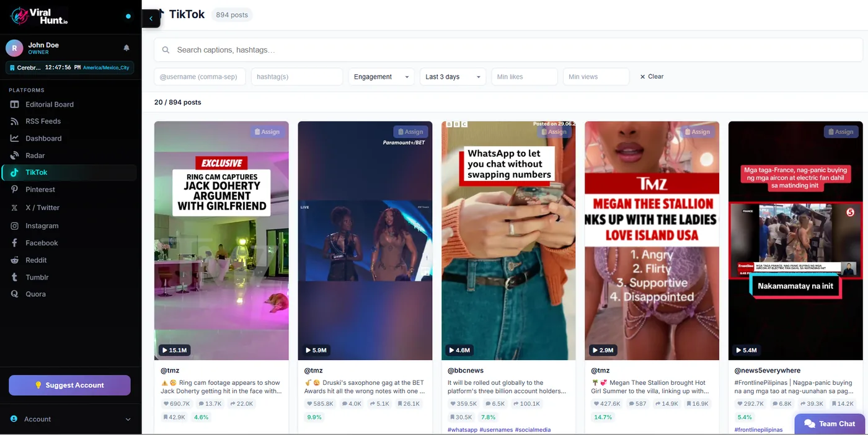The width and height of the screenshot is (868, 435).
Task: Open the Megan Thee Stallion TMZ thumbnail
Action: (x=652, y=240)
